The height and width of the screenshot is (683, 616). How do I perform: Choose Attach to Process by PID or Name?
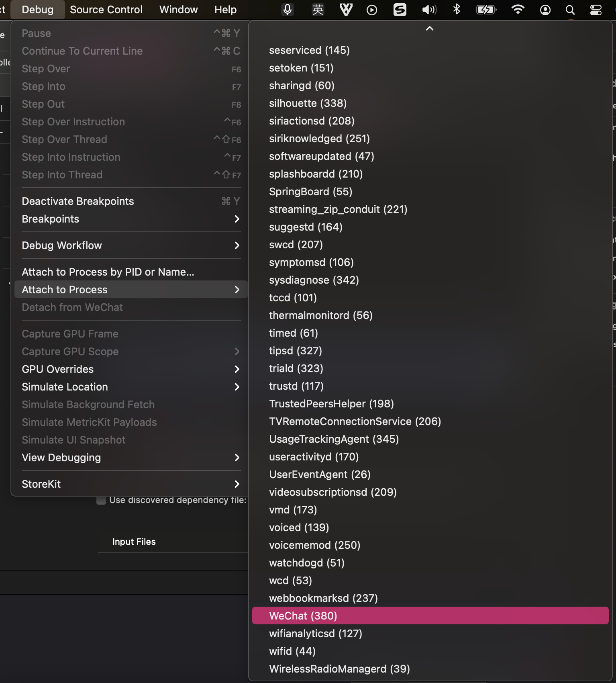click(131, 272)
